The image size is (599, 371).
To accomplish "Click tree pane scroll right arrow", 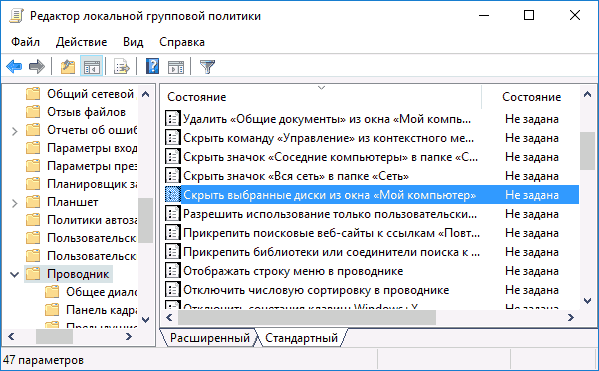I will coord(129,336).
